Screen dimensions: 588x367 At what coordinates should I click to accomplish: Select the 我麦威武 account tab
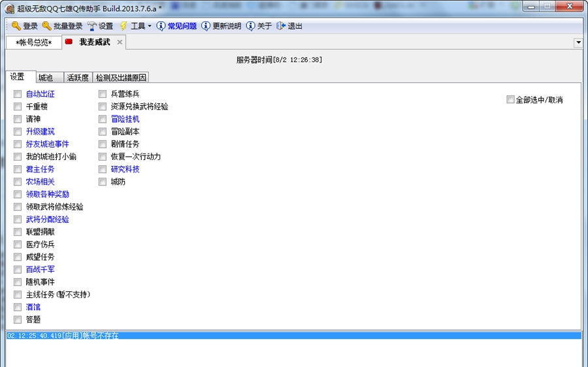[94, 42]
